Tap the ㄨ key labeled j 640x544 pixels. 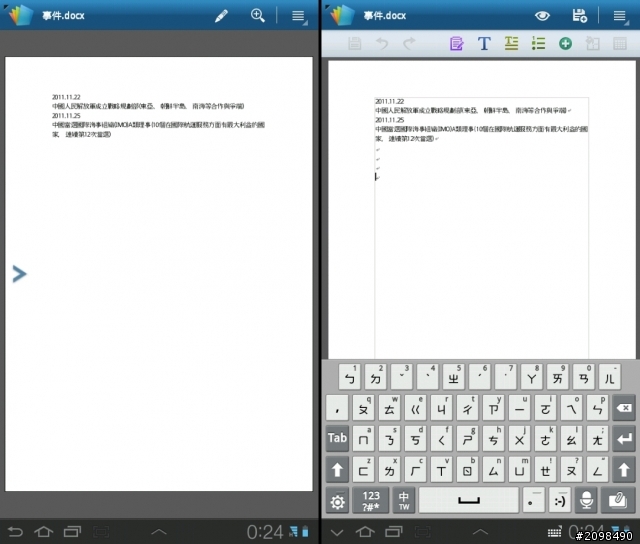click(x=519, y=439)
